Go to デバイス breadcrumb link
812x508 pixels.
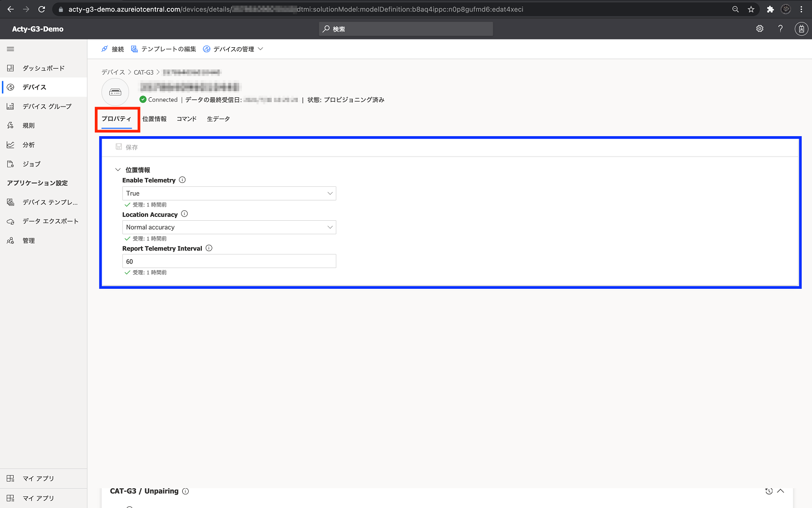coord(113,72)
